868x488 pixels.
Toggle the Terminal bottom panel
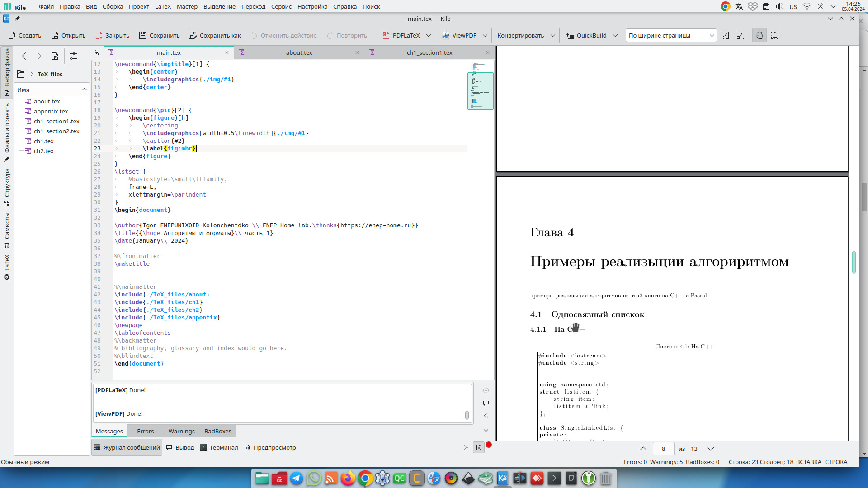[x=219, y=447]
